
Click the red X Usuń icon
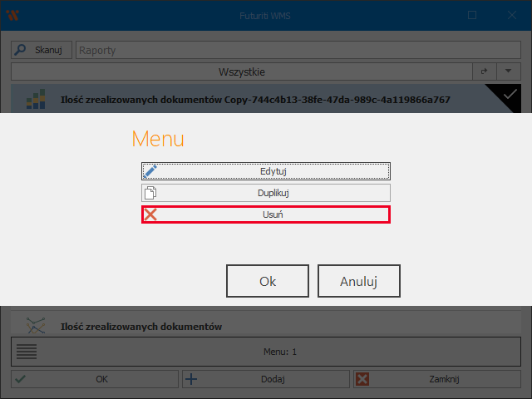pyautogui.click(x=150, y=214)
